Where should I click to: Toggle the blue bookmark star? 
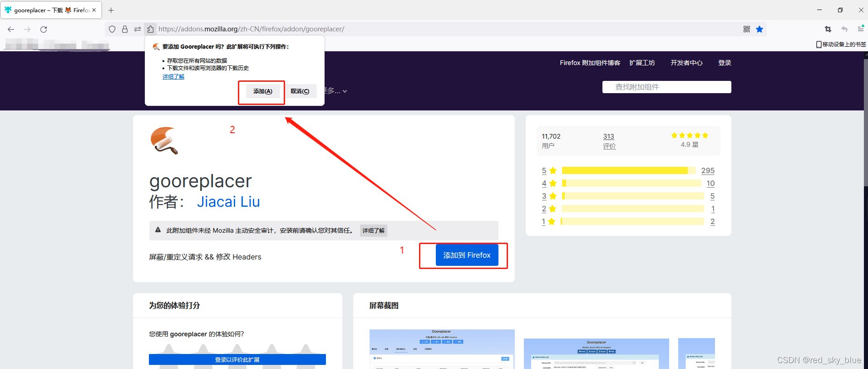759,29
